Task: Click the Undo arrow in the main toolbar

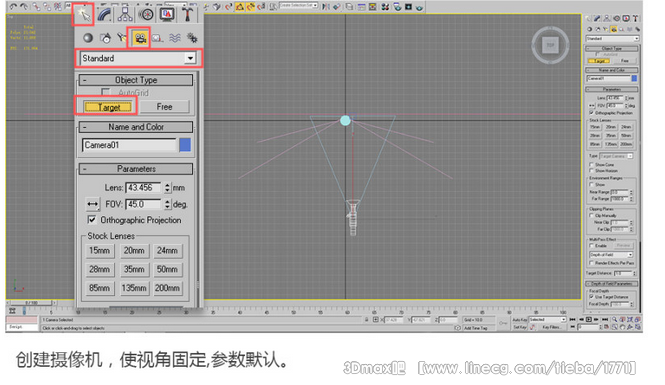Action: 13,7
